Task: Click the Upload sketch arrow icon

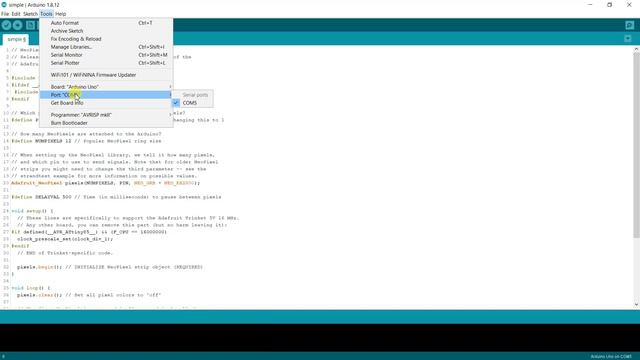Action: 18,25
